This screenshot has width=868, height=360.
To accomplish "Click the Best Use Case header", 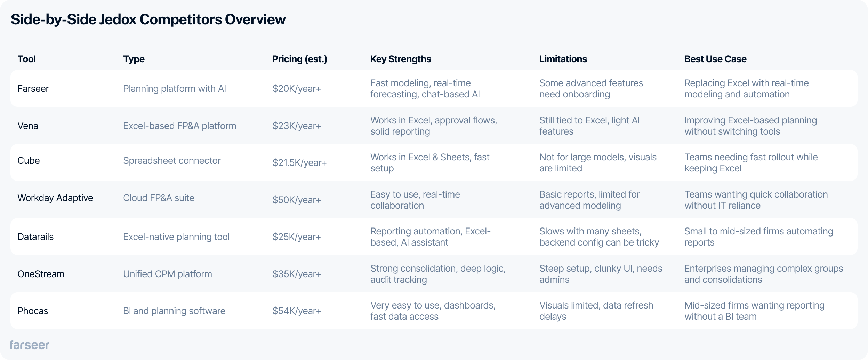I will click(715, 59).
